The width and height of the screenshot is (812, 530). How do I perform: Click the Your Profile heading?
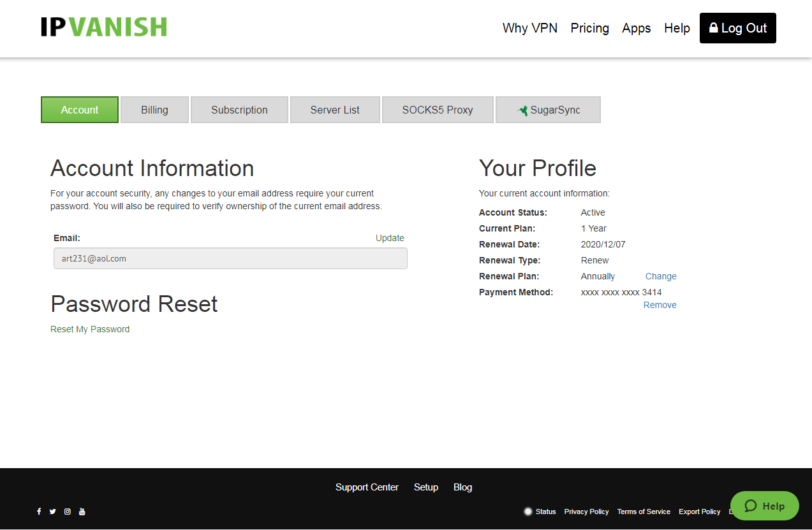pos(538,168)
